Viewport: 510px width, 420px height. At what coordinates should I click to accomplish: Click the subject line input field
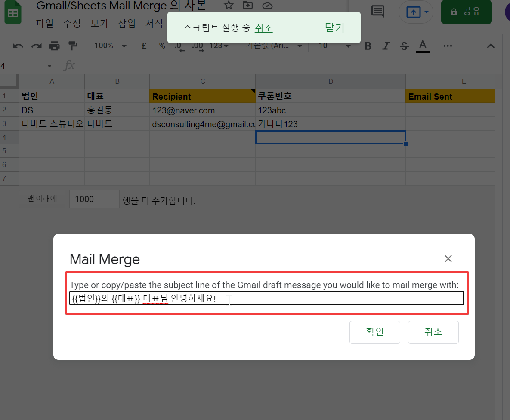(266, 298)
